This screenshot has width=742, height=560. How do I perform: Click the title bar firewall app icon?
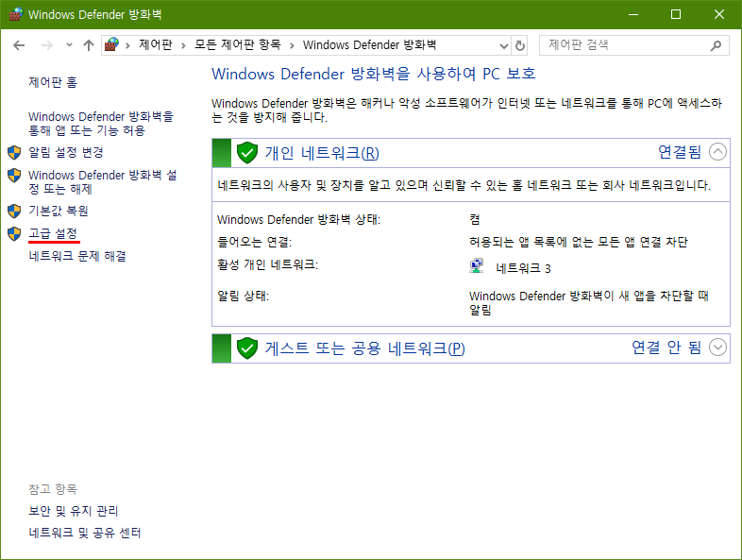[16, 14]
